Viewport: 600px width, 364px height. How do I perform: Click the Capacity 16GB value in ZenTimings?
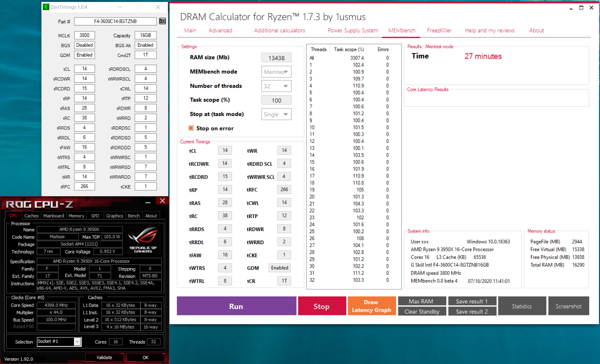coord(146,35)
